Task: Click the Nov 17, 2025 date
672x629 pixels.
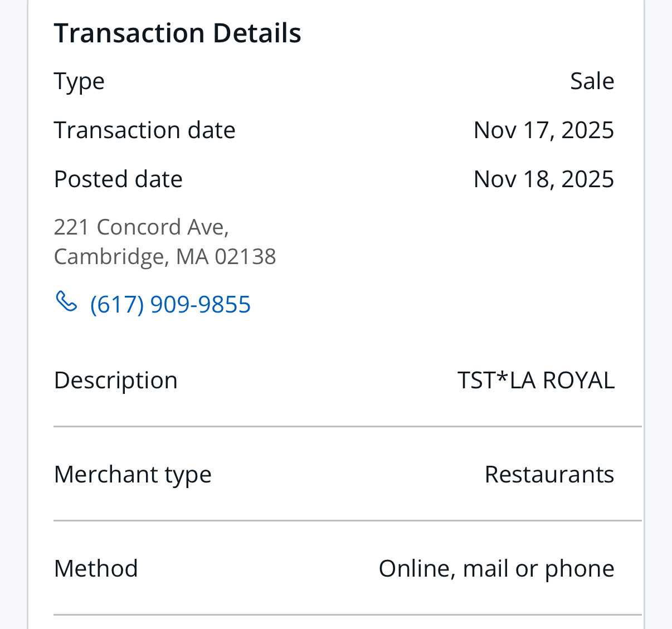Action: [x=543, y=130]
